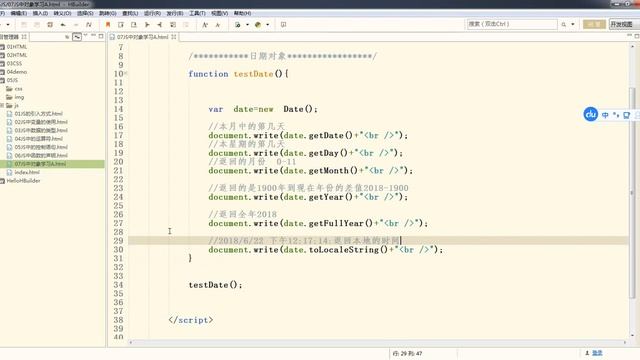The image size is (640, 360).
Task: Open the css folder
Action: 14,89
